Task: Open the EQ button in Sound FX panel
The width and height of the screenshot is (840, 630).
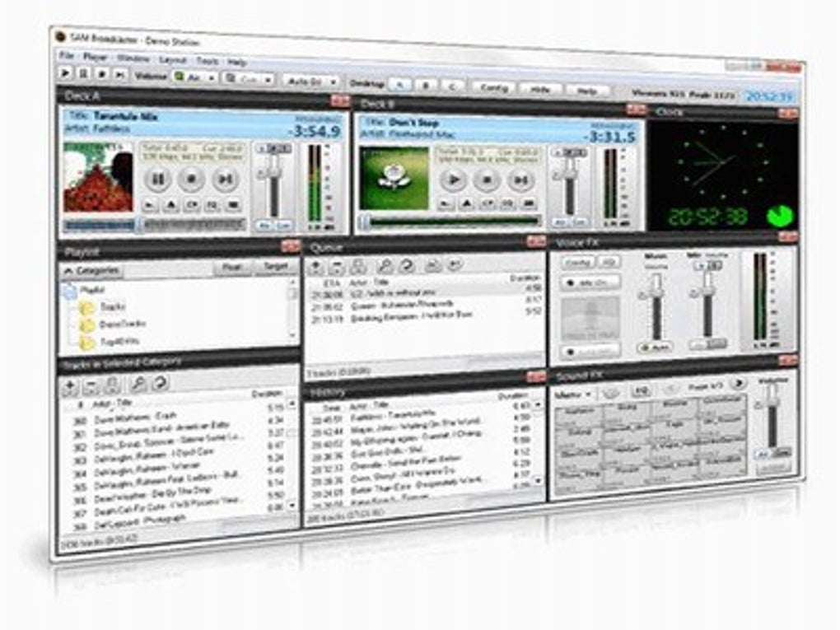Action: click(x=640, y=390)
